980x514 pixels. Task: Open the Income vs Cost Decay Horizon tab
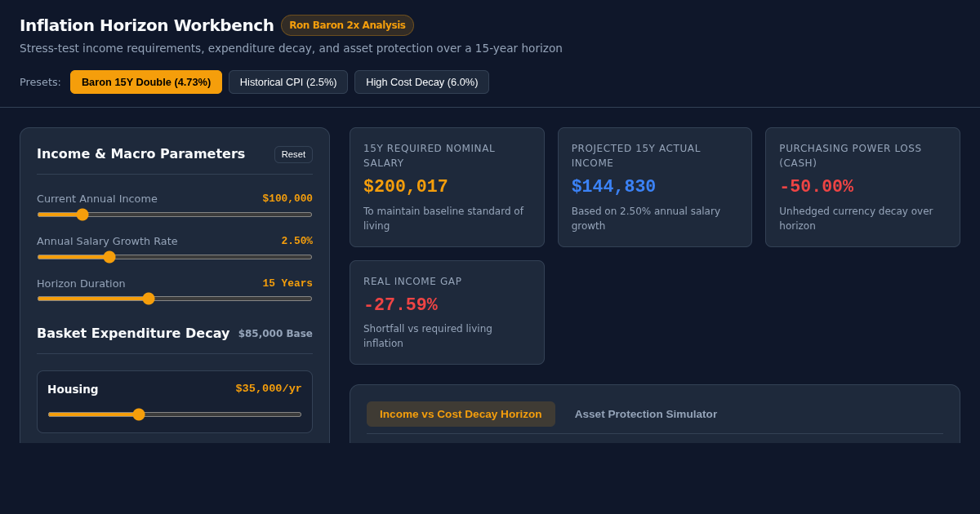pyautogui.click(x=461, y=414)
